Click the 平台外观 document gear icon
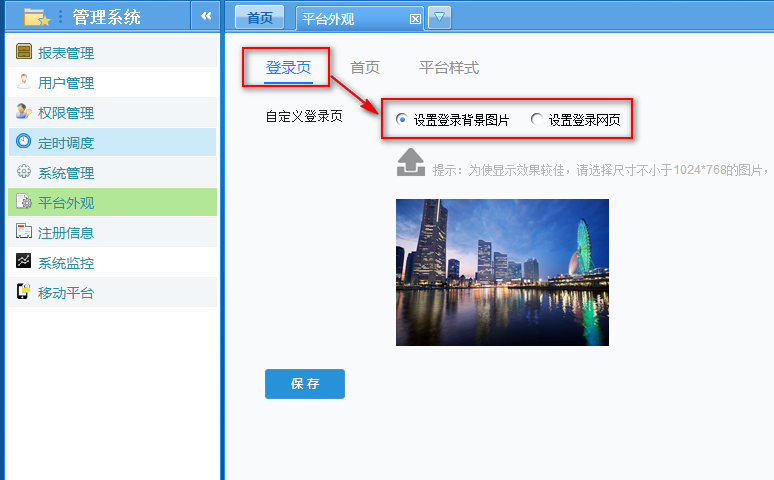774x480 pixels. pos(24,201)
